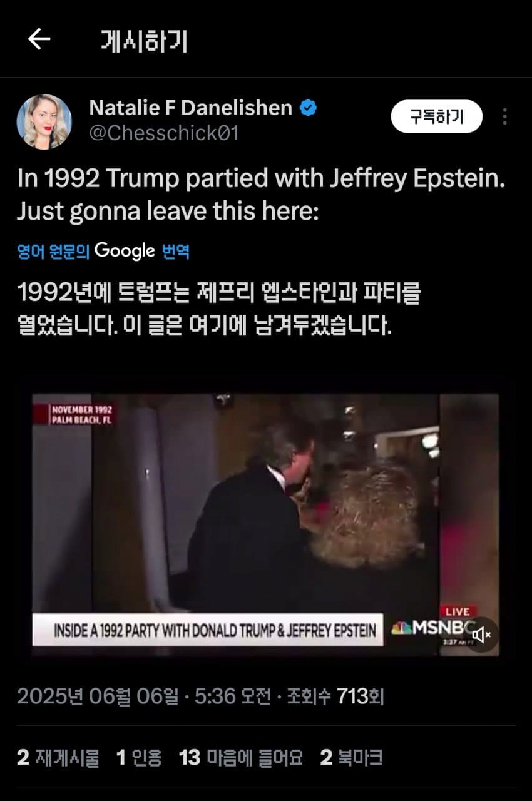
Task: Tap the MSNBC logo in the video
Action: pos(429,628)
